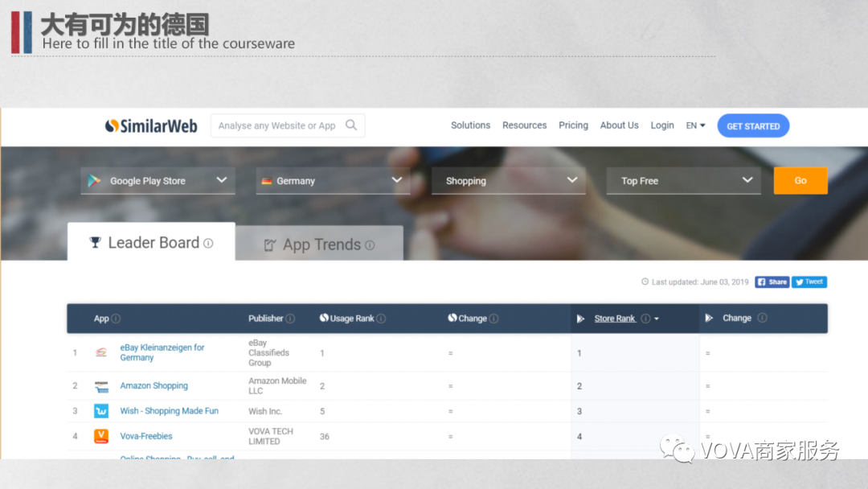Open the Shopping category dropdown
868x489 pixels.
(509, 180)
